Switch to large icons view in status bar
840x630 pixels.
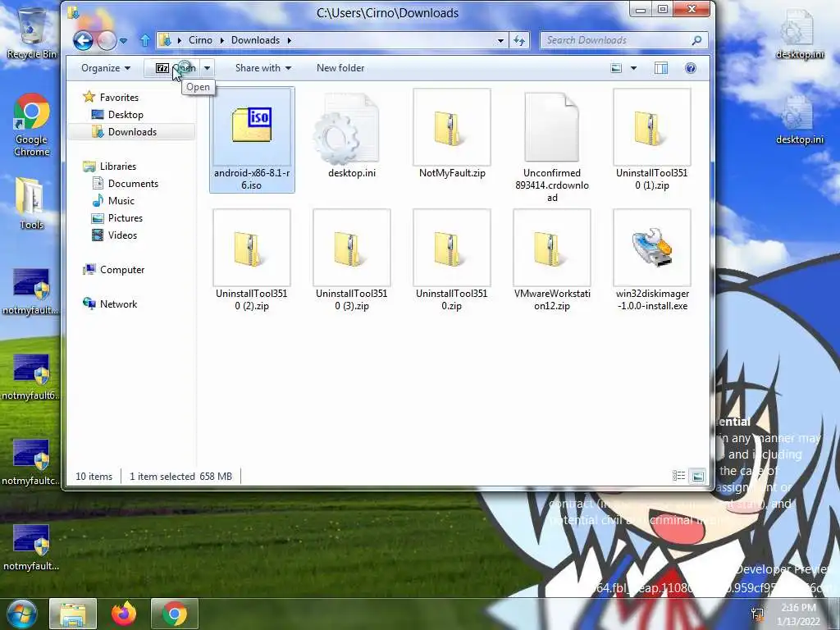coord(697,476)
